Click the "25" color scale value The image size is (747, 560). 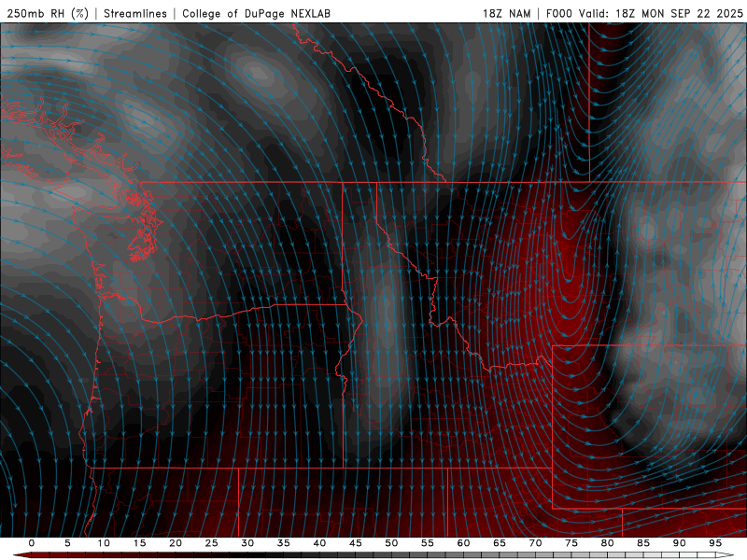(212, 543)
